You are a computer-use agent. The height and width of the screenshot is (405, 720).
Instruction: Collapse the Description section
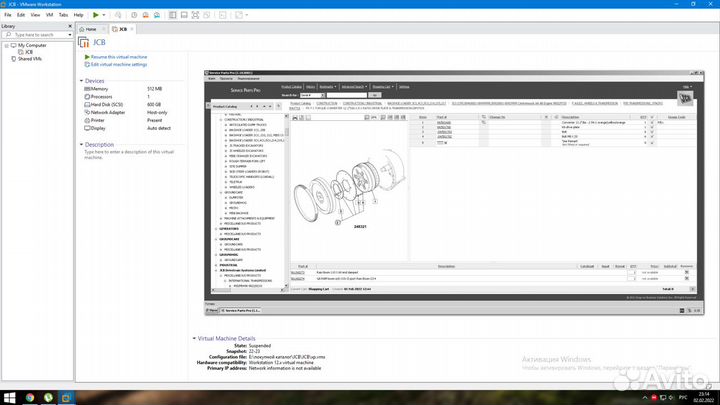(x=82, y=144)
